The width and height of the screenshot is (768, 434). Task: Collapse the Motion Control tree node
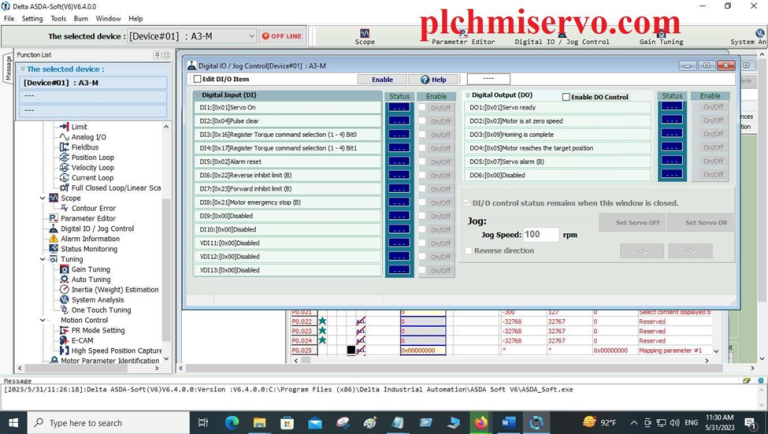tap(43, 320)
